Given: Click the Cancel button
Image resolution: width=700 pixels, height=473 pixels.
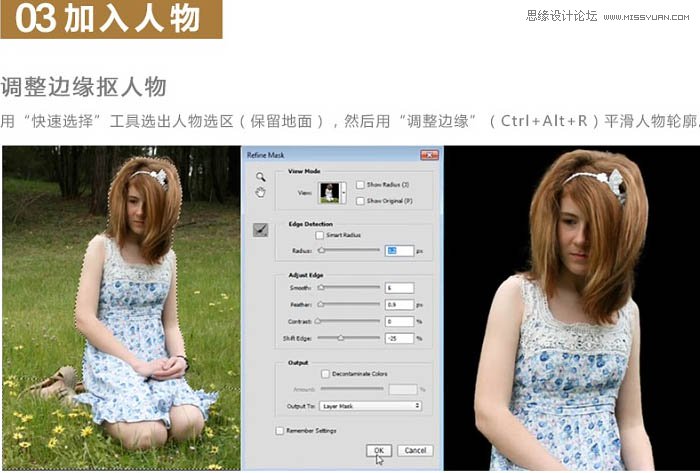Looking at the screenshot, I should coord(415,451).
